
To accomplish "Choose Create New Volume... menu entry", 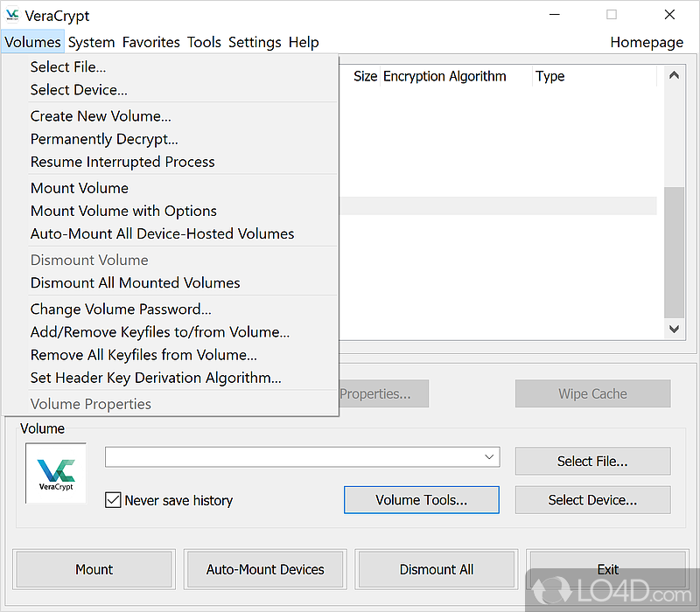I will [170, 116].
